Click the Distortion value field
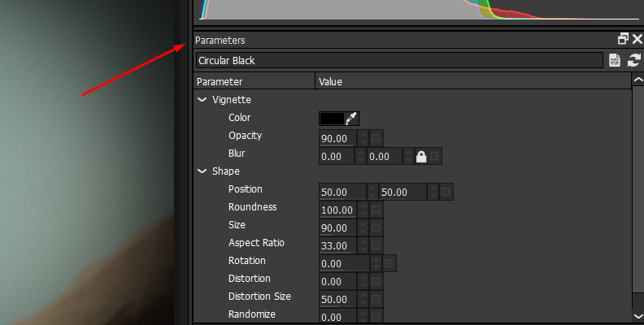 point(338,281)
